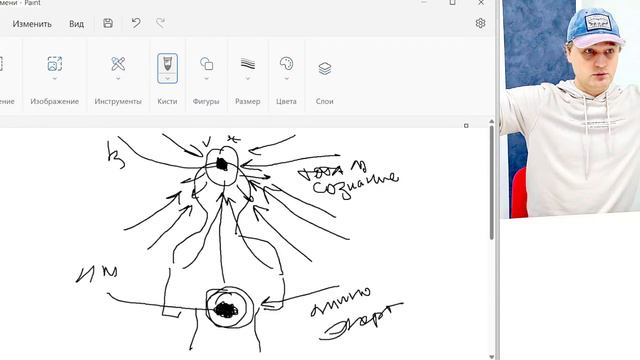Click the Изображение group label

click(x=55, y=101)
